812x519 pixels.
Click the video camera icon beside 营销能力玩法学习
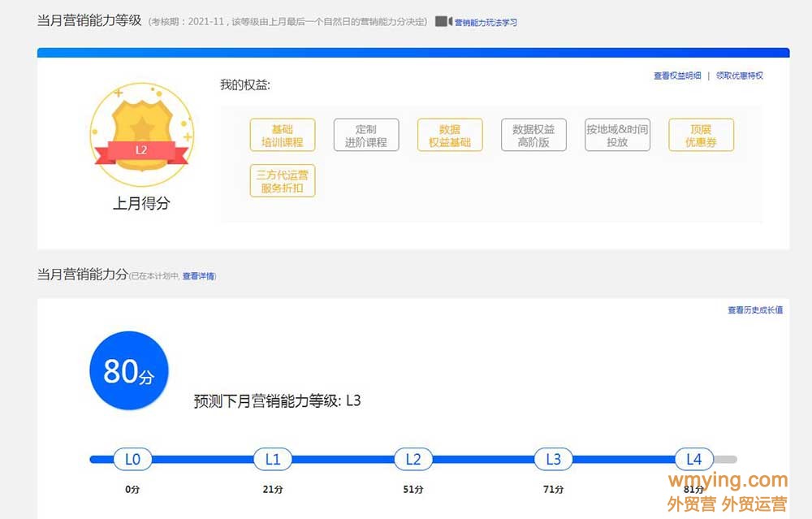click(x=444, y=21)
